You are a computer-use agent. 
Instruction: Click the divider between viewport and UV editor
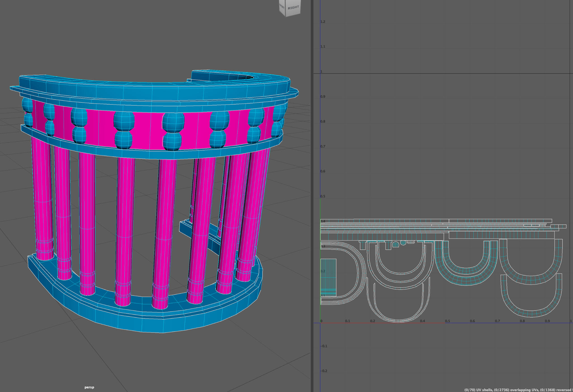point(312,196)
